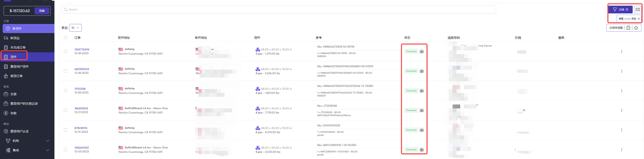This screenshot has height=159, width=644.
Task: Click download icon for order 1324775434
Action: (422, 51)
